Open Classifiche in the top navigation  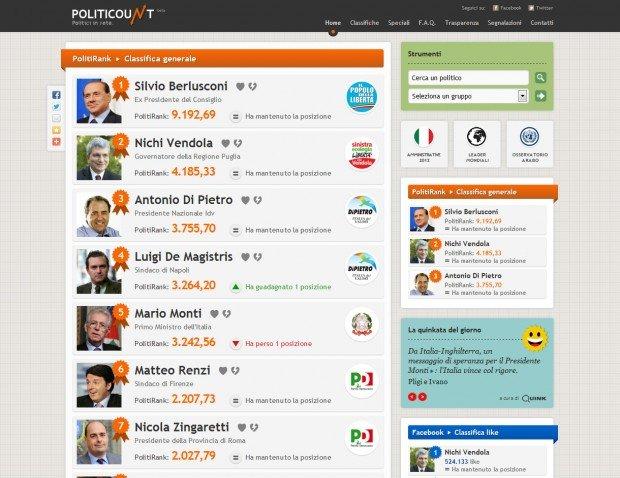pos(364,23)
